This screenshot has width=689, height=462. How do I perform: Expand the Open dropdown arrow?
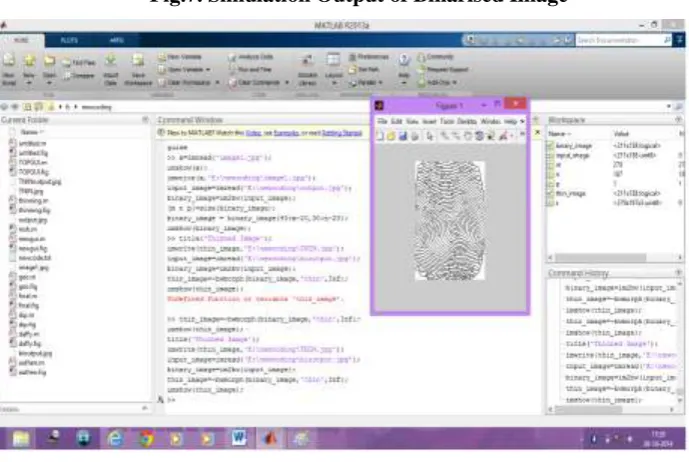click(49, 83)
